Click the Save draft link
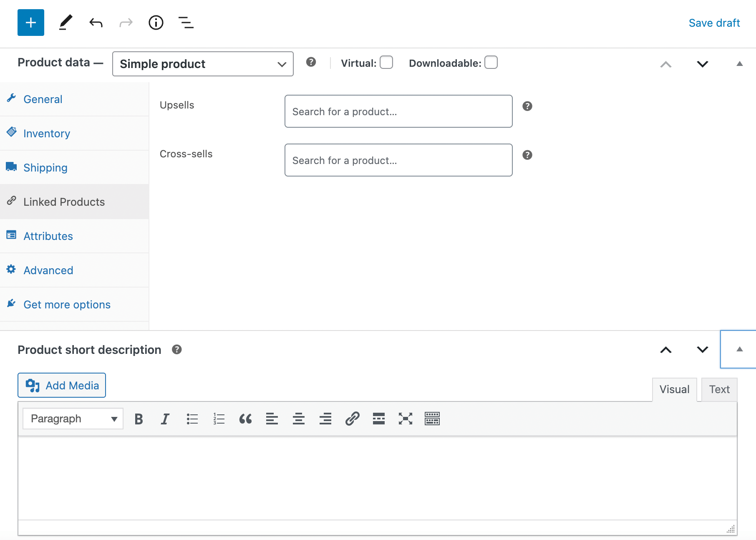This screenshot has height=540, width=756. [x=714, y=23]
